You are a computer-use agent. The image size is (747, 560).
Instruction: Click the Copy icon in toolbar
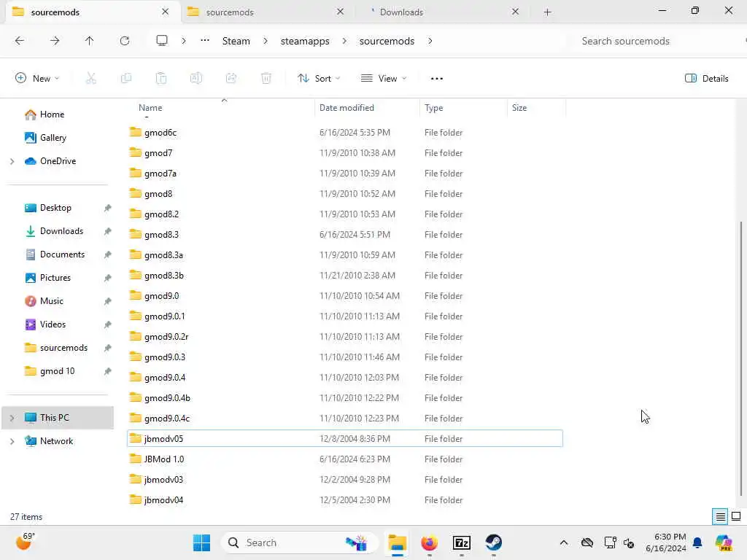pyautogui.click(x=126, y=79)
